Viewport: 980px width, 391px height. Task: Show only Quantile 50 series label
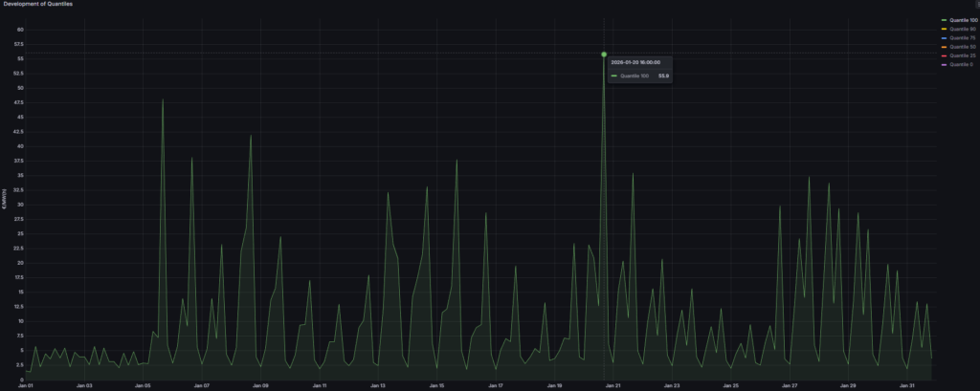tap(963, 47)
